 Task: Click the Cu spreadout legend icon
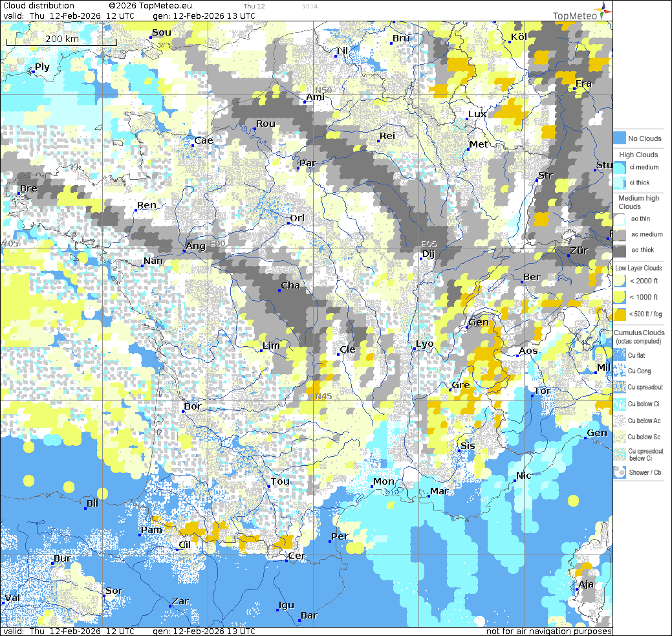click(620, 388)
